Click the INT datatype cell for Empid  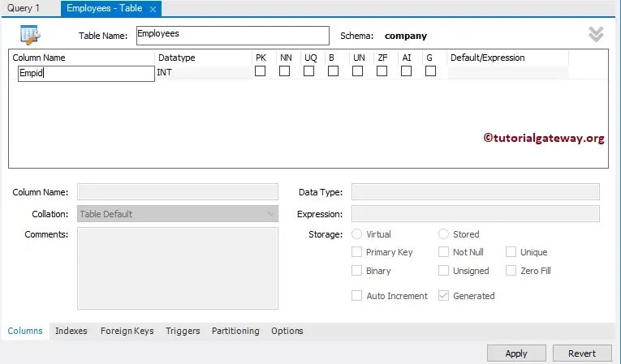[204, 73]
